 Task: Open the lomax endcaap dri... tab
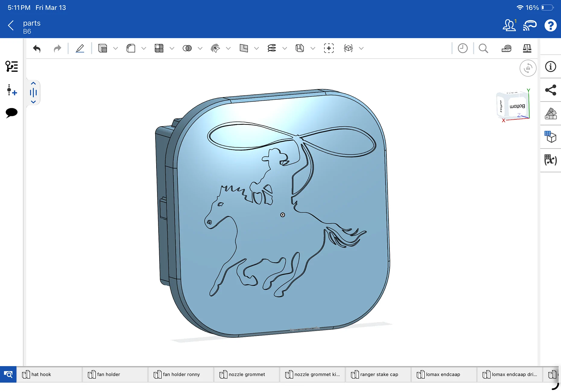click(510, 375)
